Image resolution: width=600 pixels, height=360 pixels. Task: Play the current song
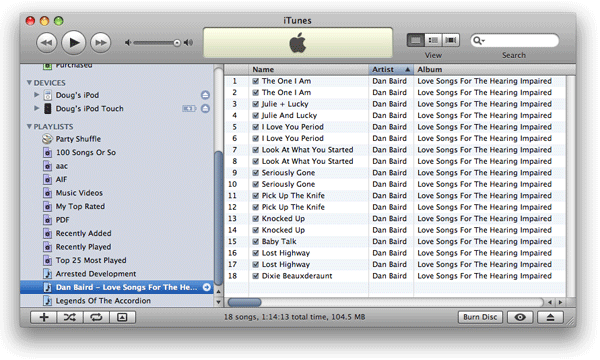click(73, 42)
